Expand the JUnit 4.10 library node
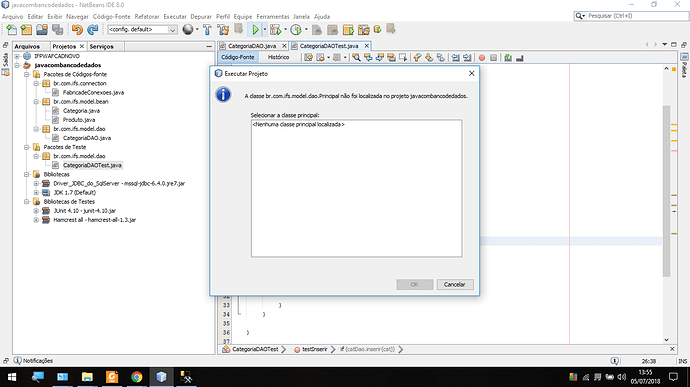Image resolution: width=690 pixels, height=387 pixels. [36, 210]
